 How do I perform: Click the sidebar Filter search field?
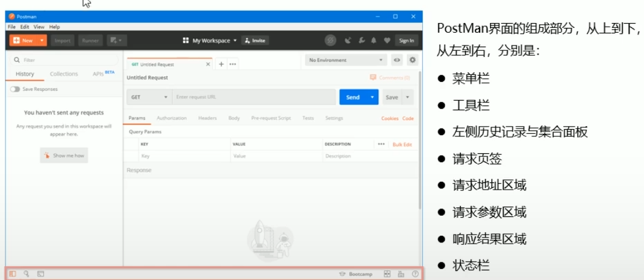point(64,60)
